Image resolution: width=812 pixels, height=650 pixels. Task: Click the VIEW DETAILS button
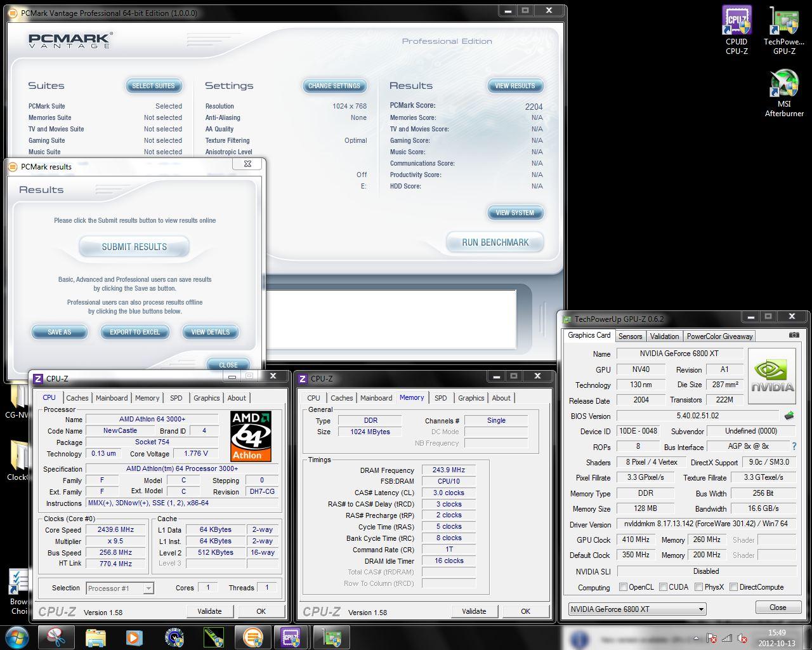coord(211,332)
